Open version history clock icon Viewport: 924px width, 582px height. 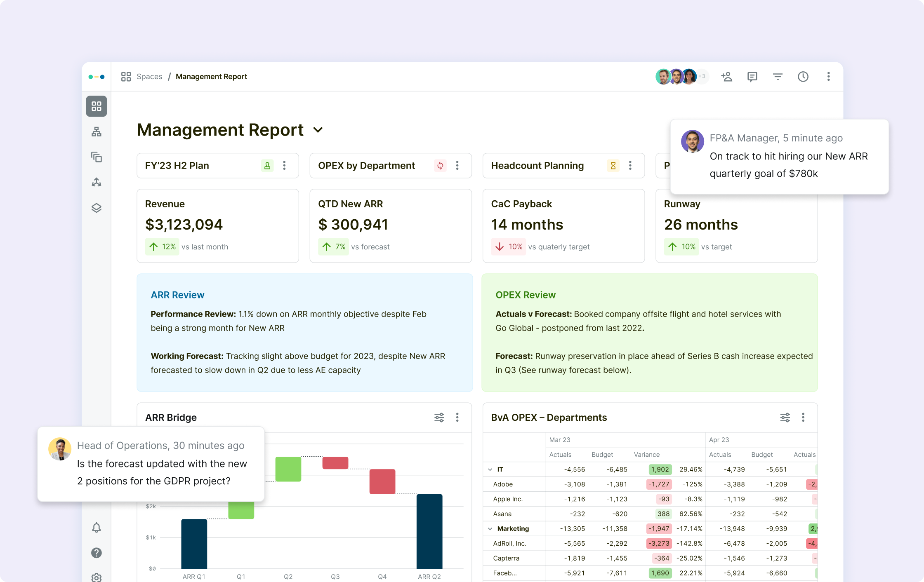(803, 77)
